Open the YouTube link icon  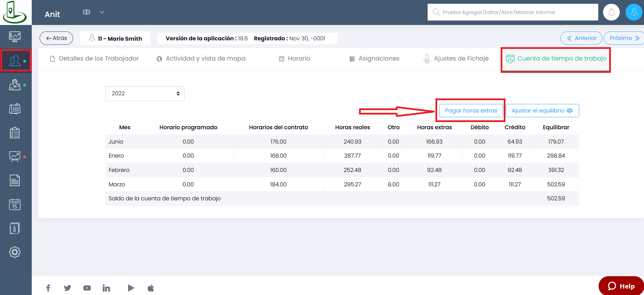coord(87,288)
